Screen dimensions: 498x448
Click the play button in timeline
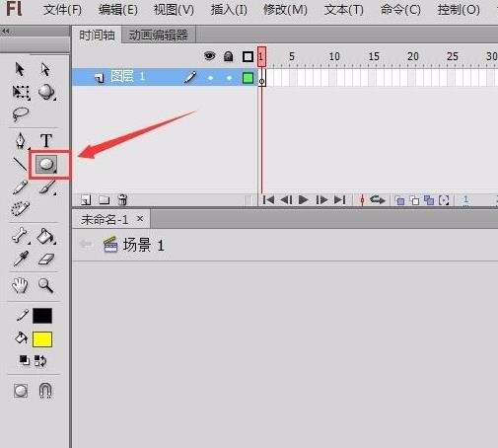coord(303,199)
